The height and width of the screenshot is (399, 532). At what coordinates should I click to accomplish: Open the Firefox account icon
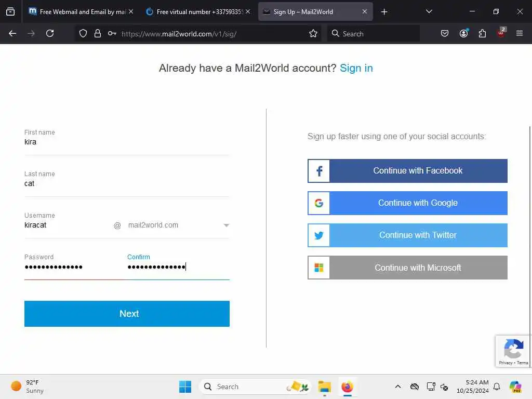[x=463, y=33]
